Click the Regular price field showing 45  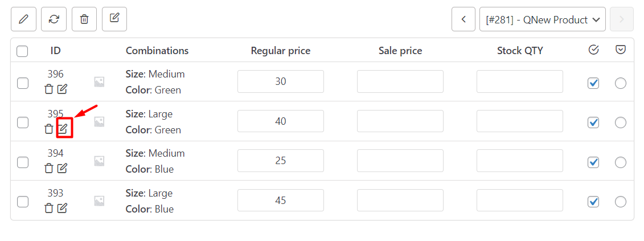280,201
